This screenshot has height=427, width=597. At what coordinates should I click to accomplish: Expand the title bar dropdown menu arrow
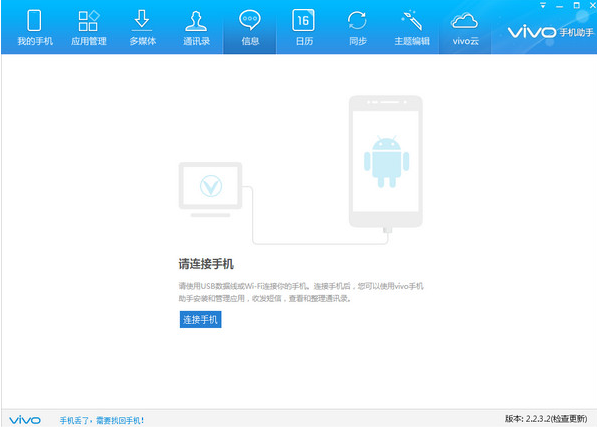(543, 5)
